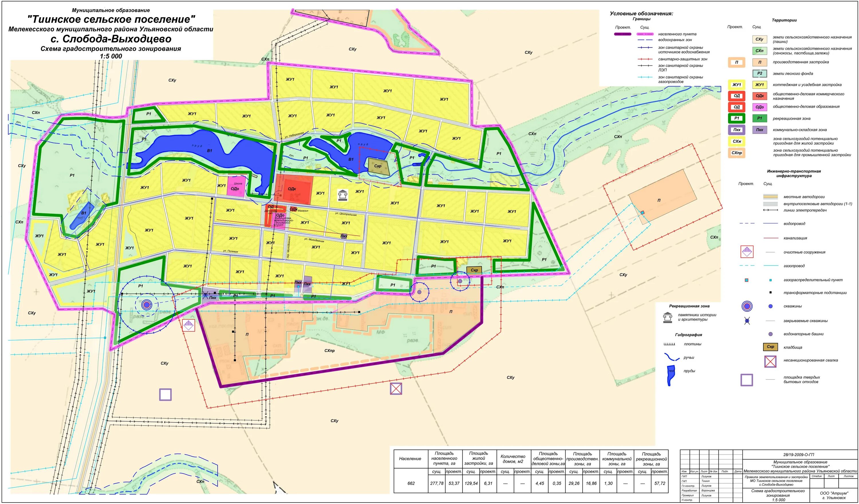Click the large red ОДк block on map
Screen dimensions: 859x504
coord(294,188)
